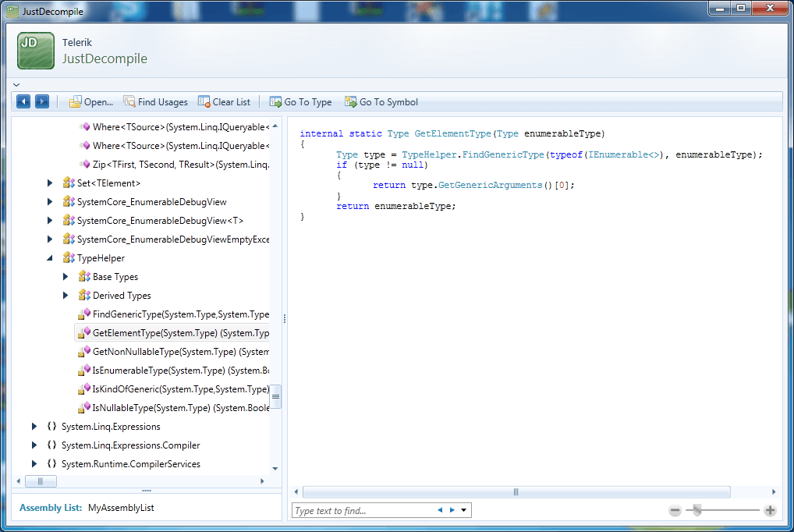Expand the Set<TElement> node
Image resolution: width=794 pixels, height=532 pixels.
[50, 183]
